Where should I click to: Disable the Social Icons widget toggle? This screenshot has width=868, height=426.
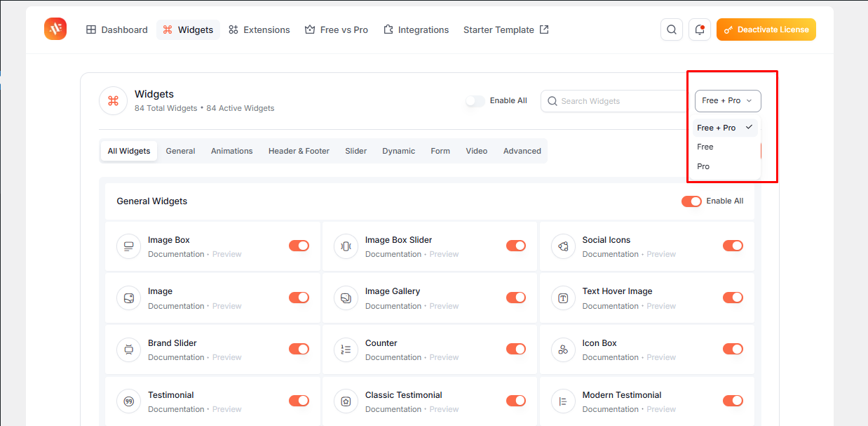733,246
